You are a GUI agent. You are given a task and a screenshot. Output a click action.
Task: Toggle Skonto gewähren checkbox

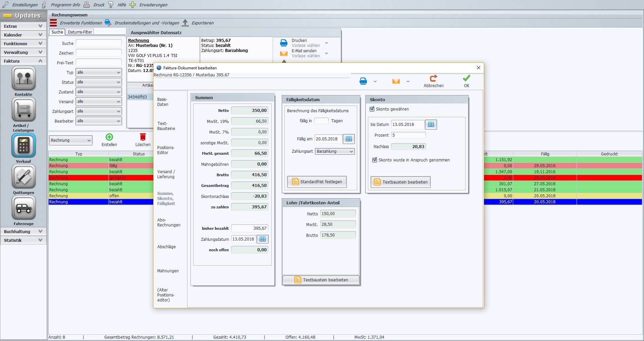(372, 109)
